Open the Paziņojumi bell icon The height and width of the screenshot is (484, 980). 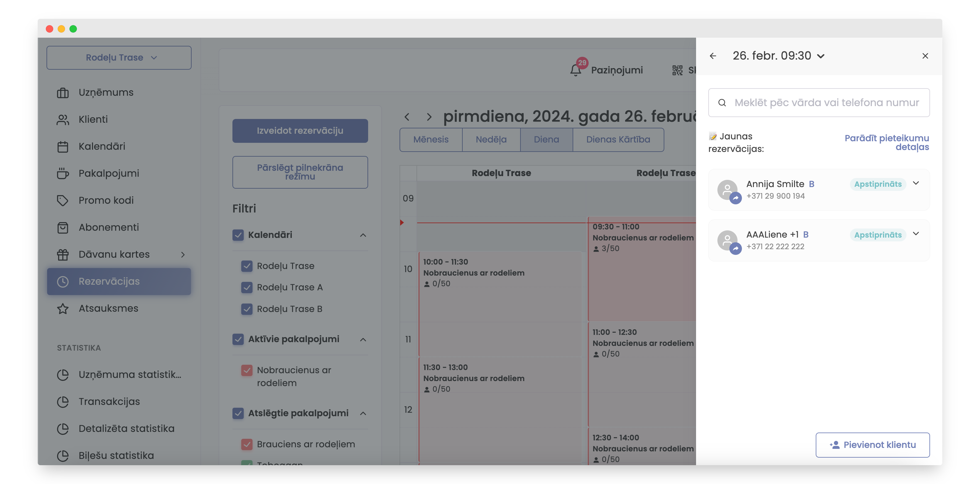tap(576, 70)
